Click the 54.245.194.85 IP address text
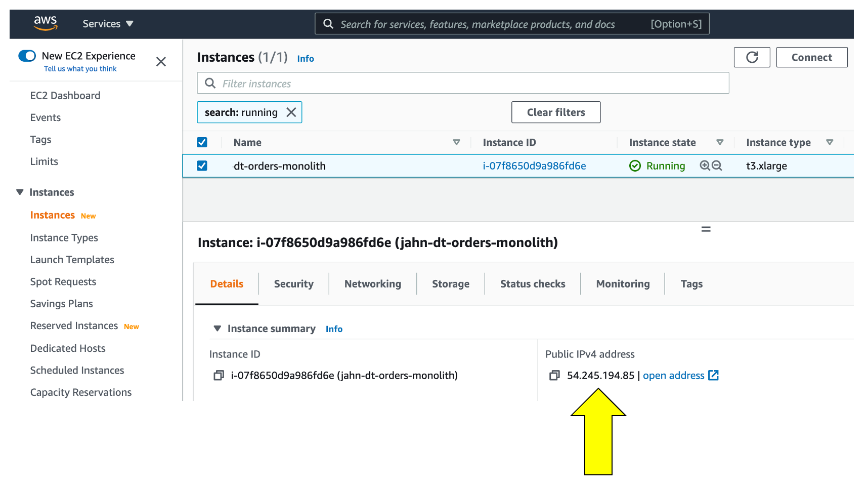The image size is (868, 488). point(600,375)
